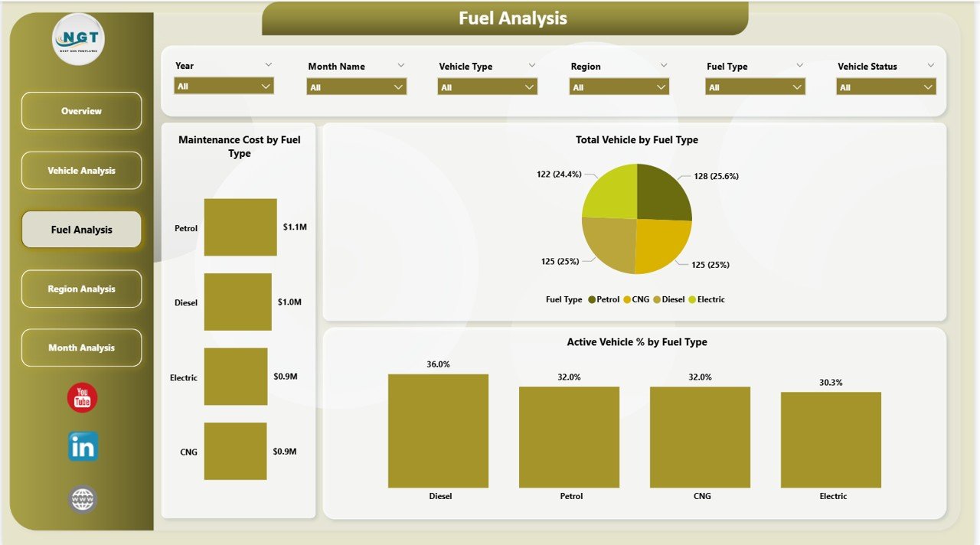Click the Diesel bar in Active Vehicle chart
Screen dimensions: 980x545
(x=439, y=430)
